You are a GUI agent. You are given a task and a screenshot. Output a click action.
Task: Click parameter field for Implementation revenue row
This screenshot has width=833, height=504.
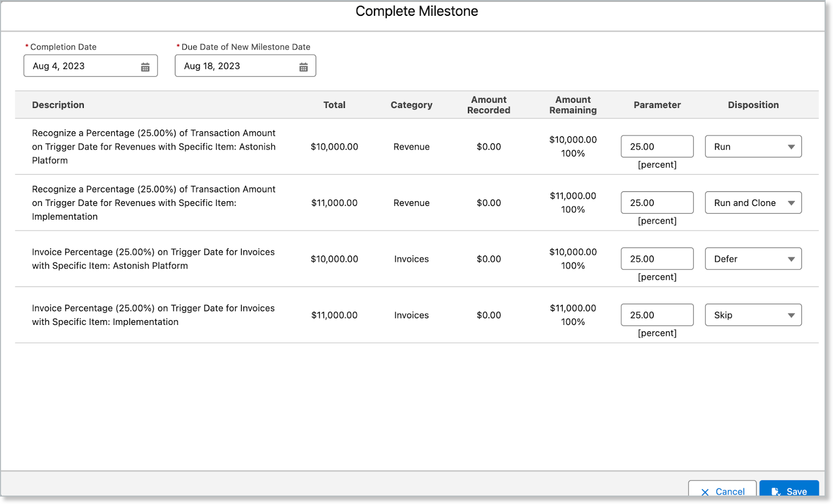coord(657,203)
